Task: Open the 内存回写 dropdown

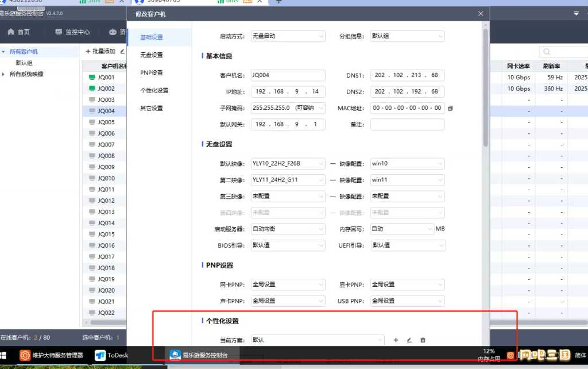Action: (402, 229)
